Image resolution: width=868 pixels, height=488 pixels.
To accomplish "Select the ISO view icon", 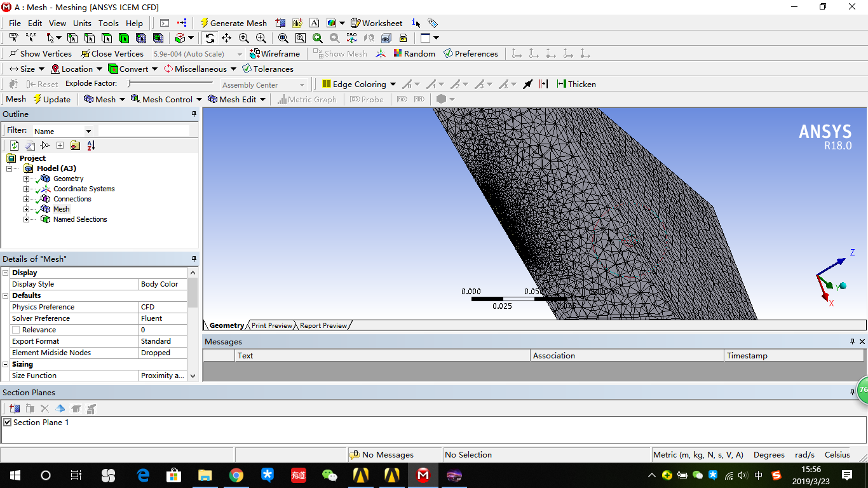I will (351, 38).
